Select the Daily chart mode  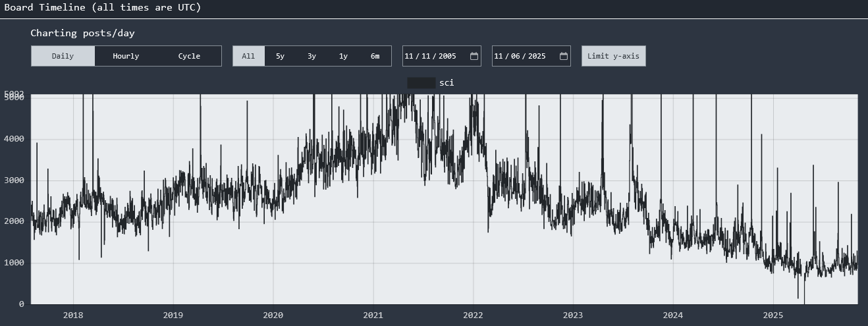63,56
